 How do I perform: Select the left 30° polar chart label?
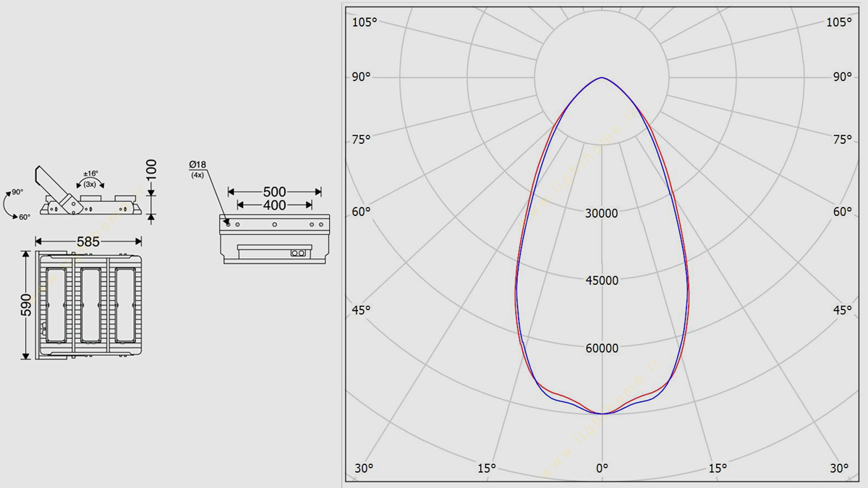[364, 468]
